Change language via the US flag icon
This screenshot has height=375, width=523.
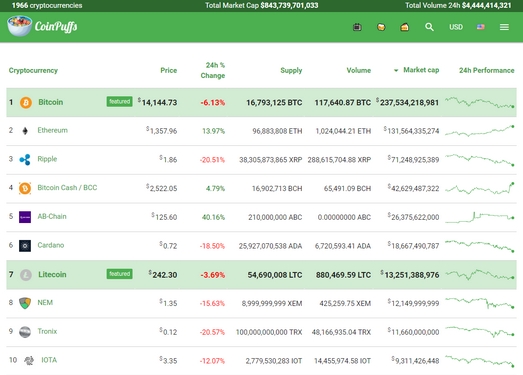(x=481, y=27)
